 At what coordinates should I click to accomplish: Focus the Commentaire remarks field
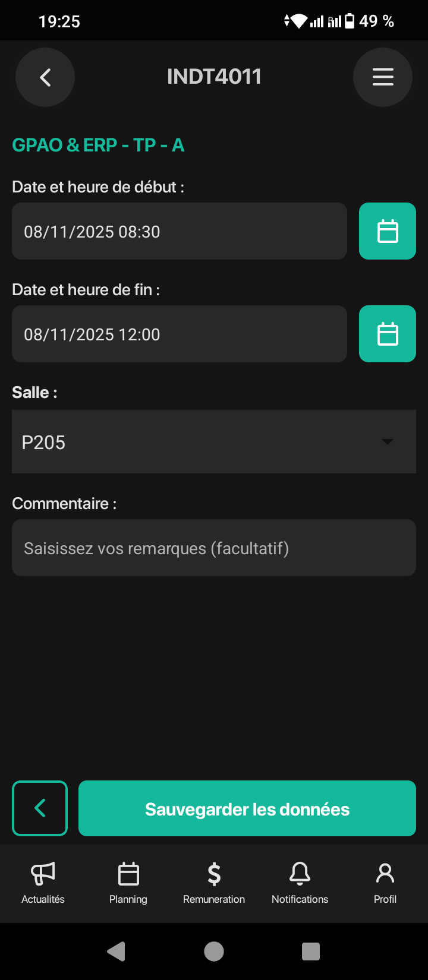[x=214, y=548]
